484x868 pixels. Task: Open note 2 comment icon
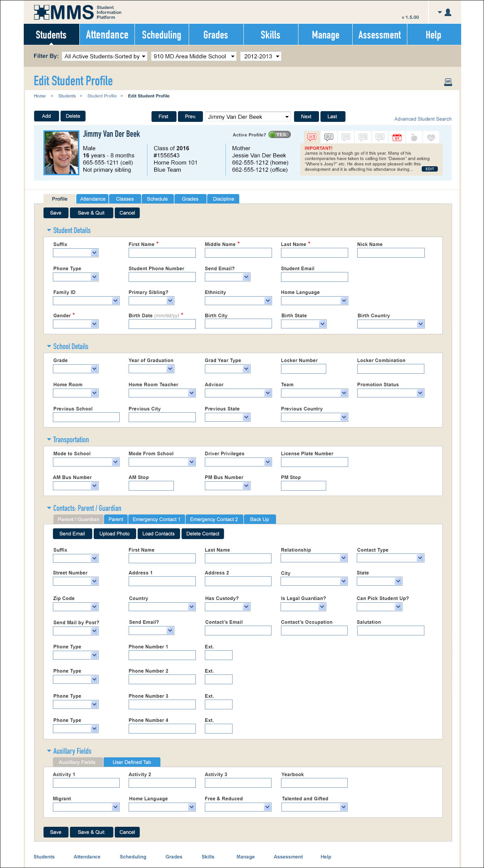click(329, 137)
